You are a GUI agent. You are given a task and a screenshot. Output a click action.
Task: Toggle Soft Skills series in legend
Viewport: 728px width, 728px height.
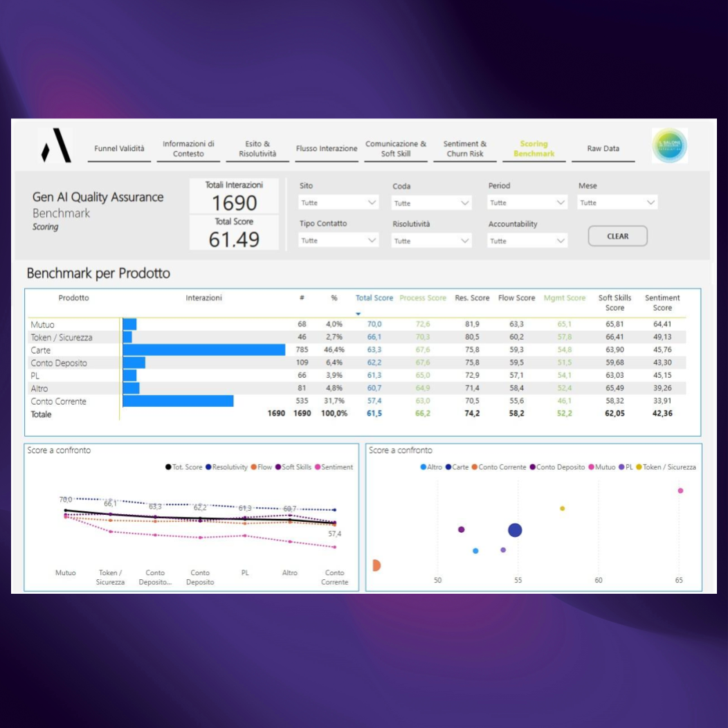(295, 467)
